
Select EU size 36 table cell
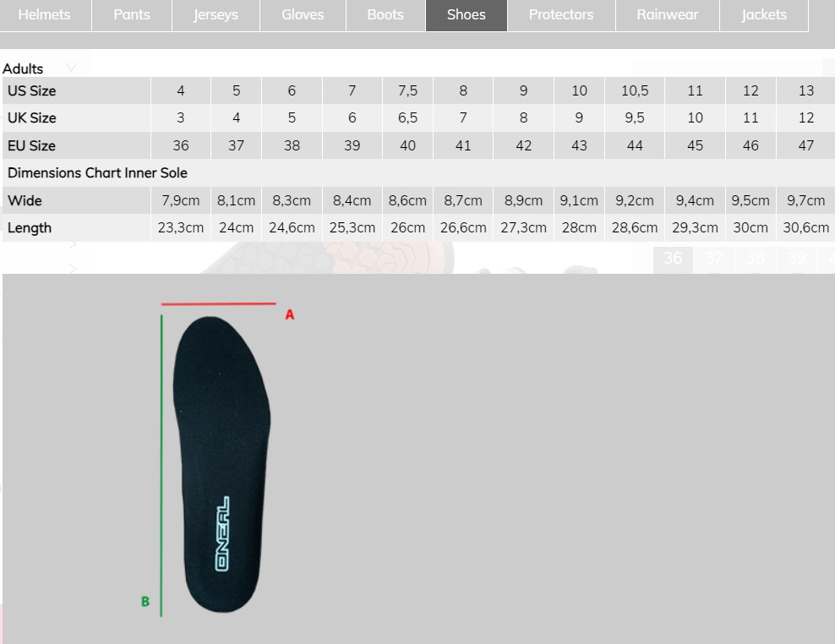coord(181,145)
